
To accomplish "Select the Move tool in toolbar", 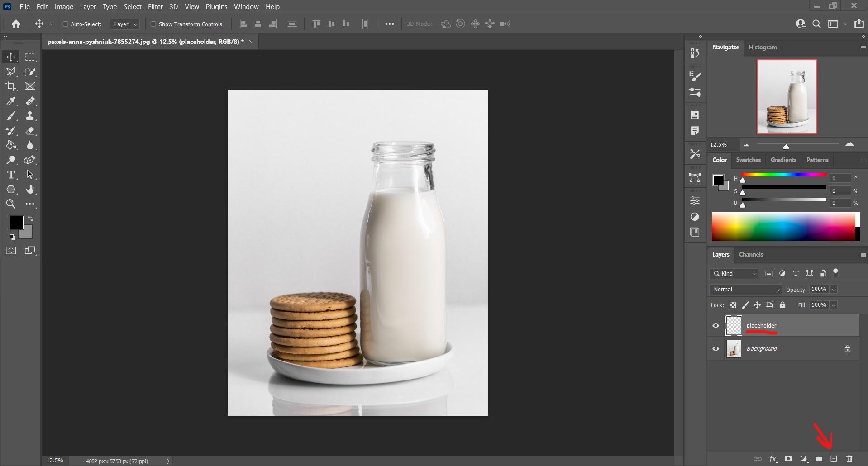I will pyautogui.click(x=11, y=57).
